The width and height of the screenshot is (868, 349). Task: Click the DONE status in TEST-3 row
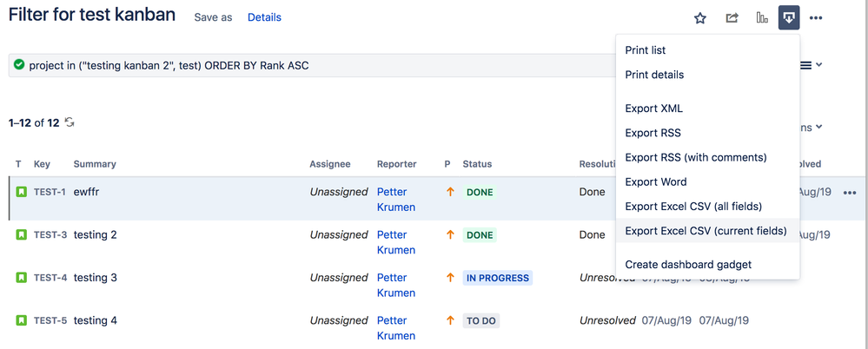pyautogui.click(x=480, y=235)
